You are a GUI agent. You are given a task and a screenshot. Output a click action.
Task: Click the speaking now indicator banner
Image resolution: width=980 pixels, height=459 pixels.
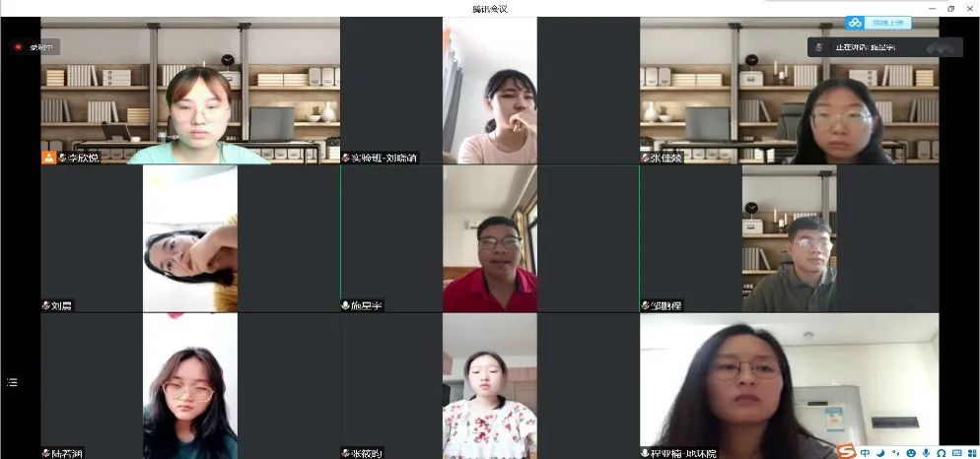pos(883,46)
